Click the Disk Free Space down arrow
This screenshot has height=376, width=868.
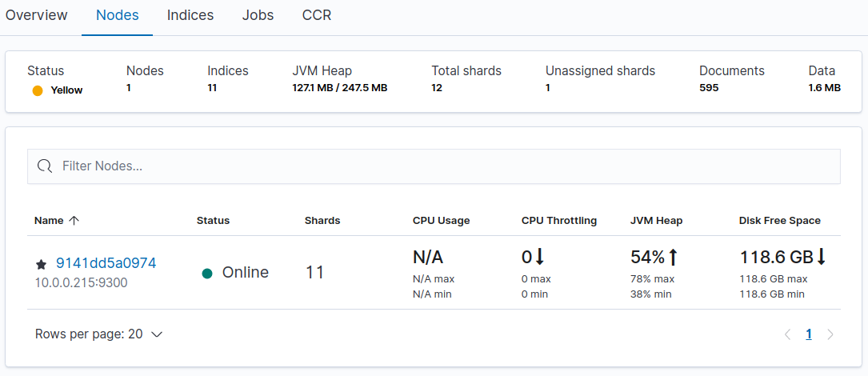click(x=821, y=257)
